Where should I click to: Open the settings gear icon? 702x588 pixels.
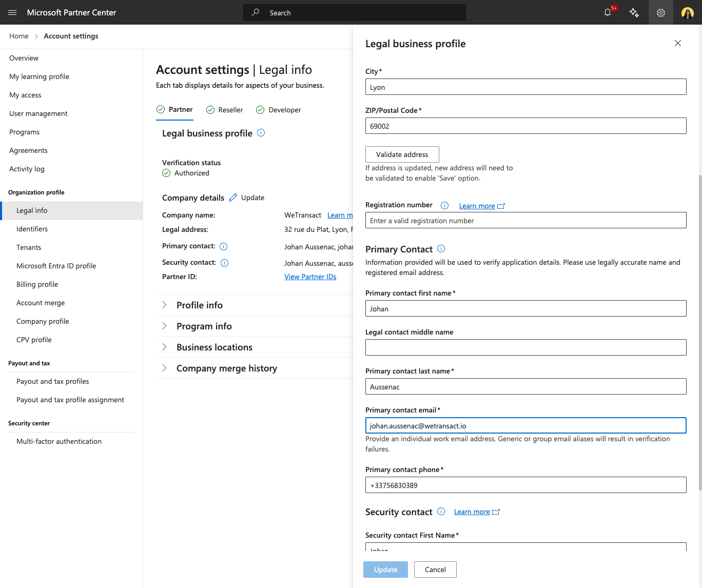[x=661, y=12]
